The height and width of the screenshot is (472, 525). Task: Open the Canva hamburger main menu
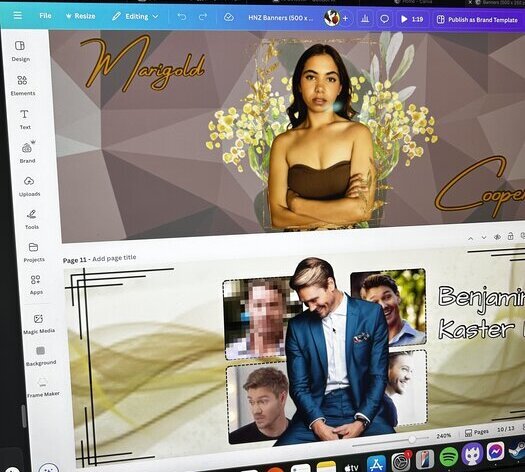pos(17,15)
